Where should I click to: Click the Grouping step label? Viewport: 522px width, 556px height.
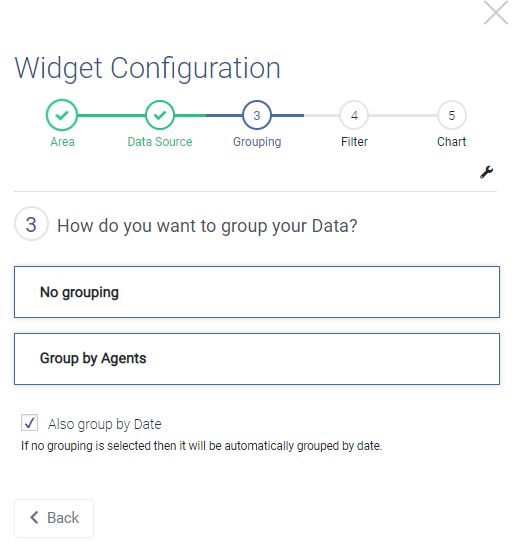pyautogui.click(x=257, y=142)
